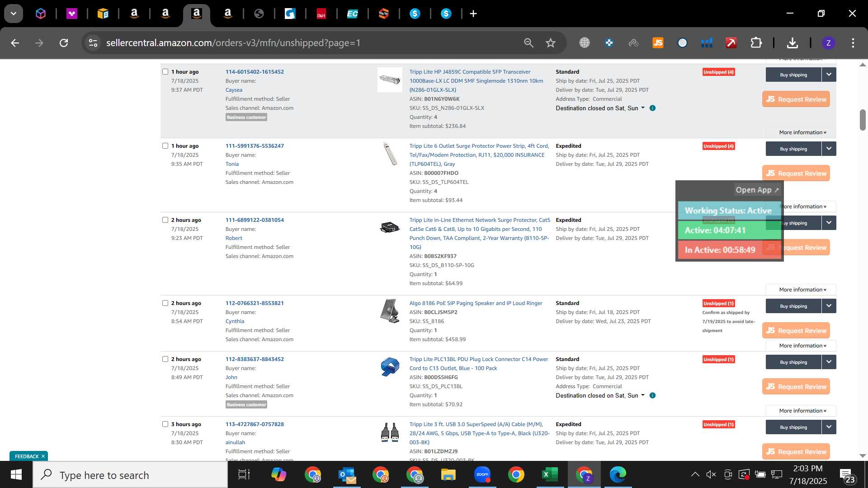Expand Destination closed dropdown on John's order
868x488 pixels.
[600, 395]
